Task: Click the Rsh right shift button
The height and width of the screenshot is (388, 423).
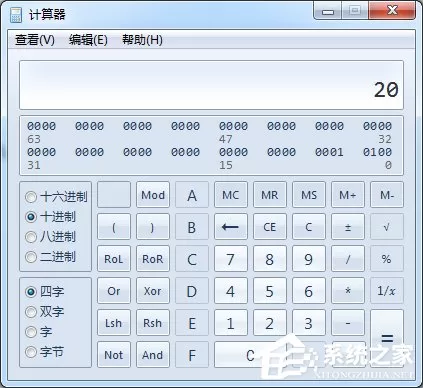Action: (x=153, y=323)
